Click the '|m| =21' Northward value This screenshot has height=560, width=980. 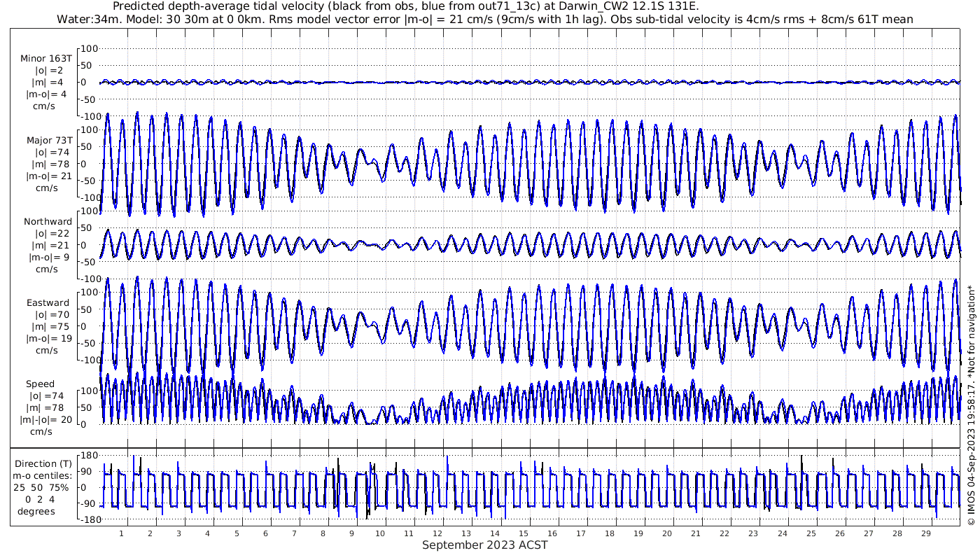point(52,245)
